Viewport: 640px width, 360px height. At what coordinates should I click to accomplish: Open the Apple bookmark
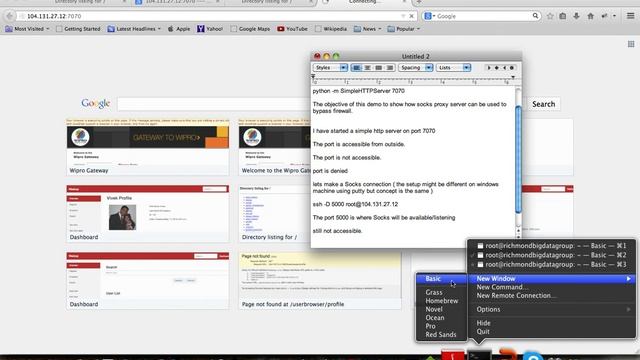179,29
